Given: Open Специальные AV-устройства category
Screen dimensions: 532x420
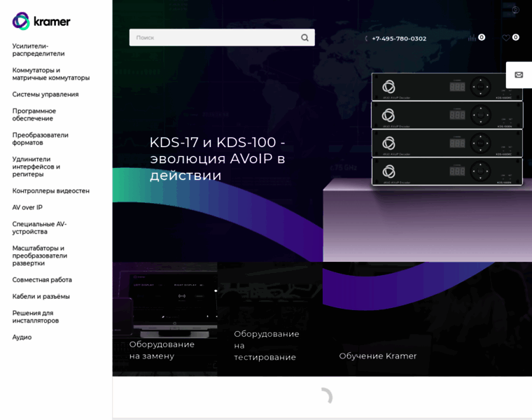Looking at the screenshot, I should 39,227.
